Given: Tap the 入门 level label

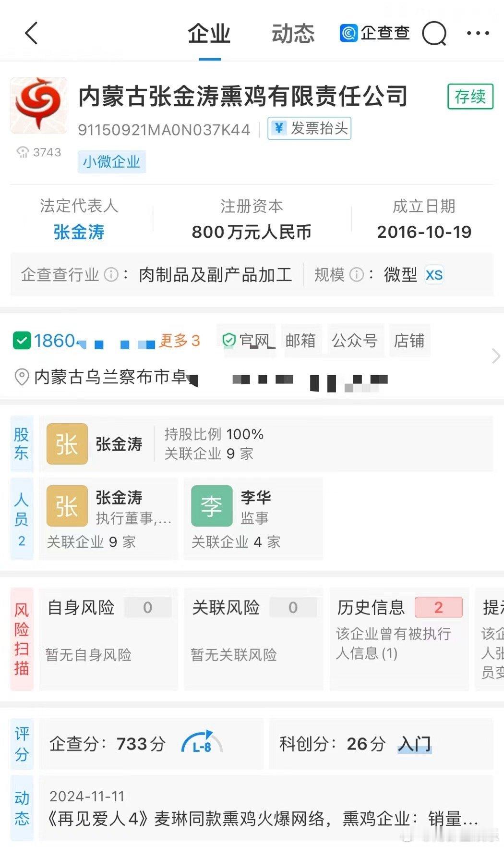Looking at the screenshot, I should click(x=415, y=744).
